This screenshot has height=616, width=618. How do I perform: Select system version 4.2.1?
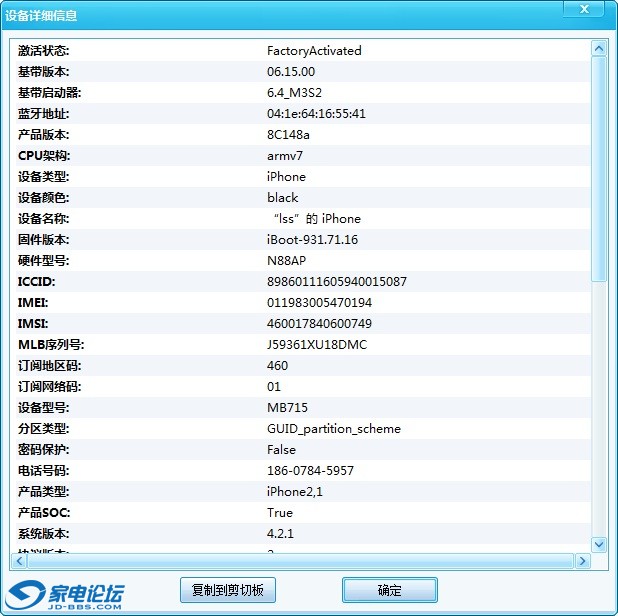[280, 534]
